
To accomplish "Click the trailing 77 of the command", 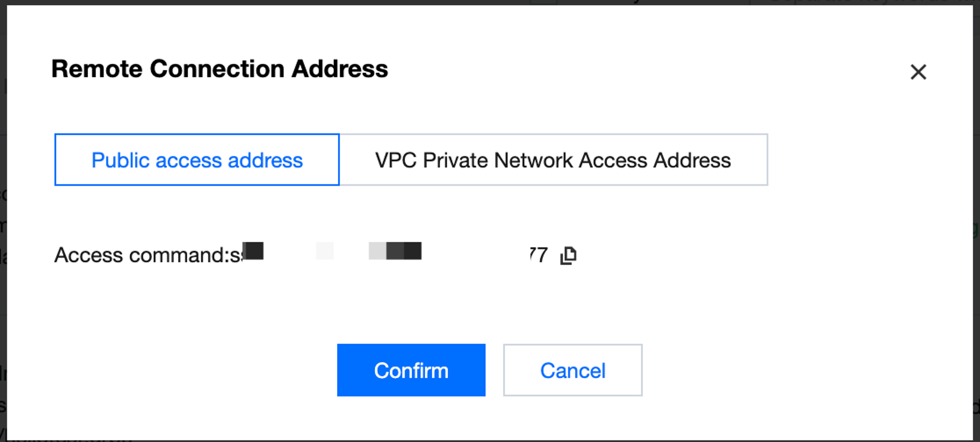I will pos(539,255).
